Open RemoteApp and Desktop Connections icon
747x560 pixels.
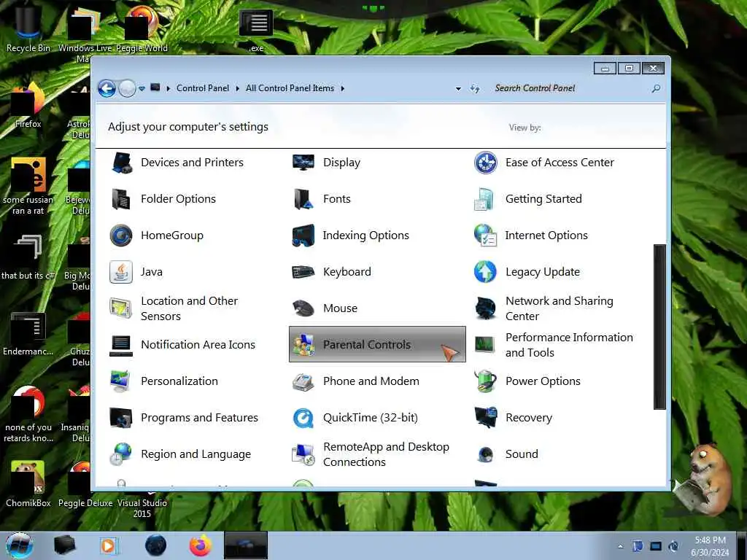tap(303, 454)
